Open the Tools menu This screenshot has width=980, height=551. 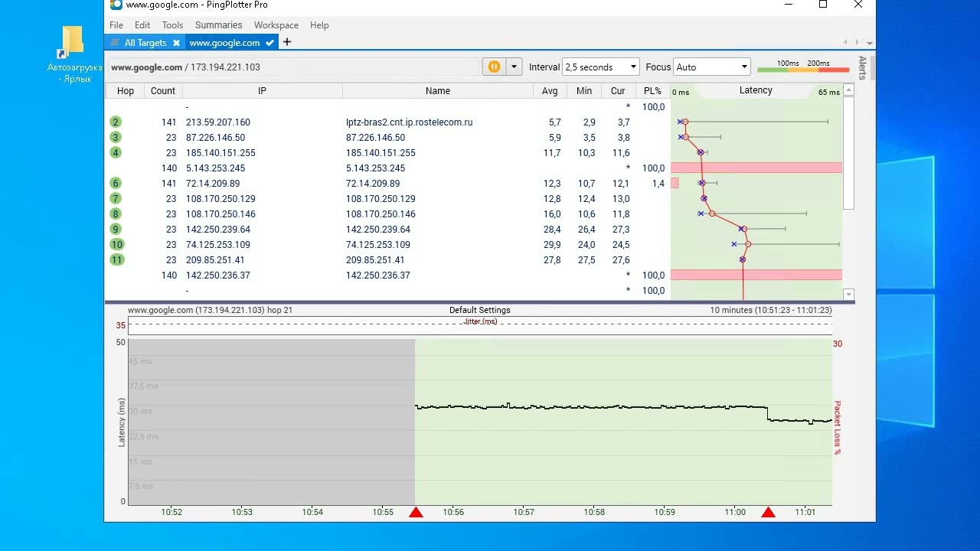pos(172,25)
